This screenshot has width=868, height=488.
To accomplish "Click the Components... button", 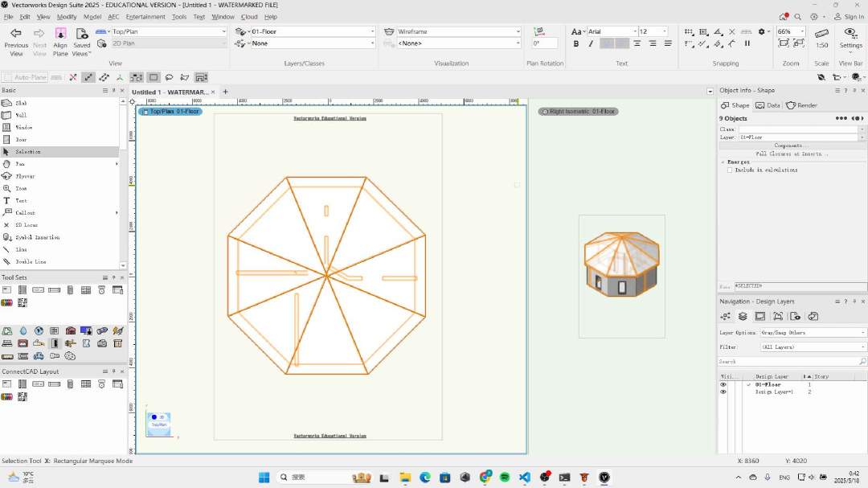I will tap(792, 146).
